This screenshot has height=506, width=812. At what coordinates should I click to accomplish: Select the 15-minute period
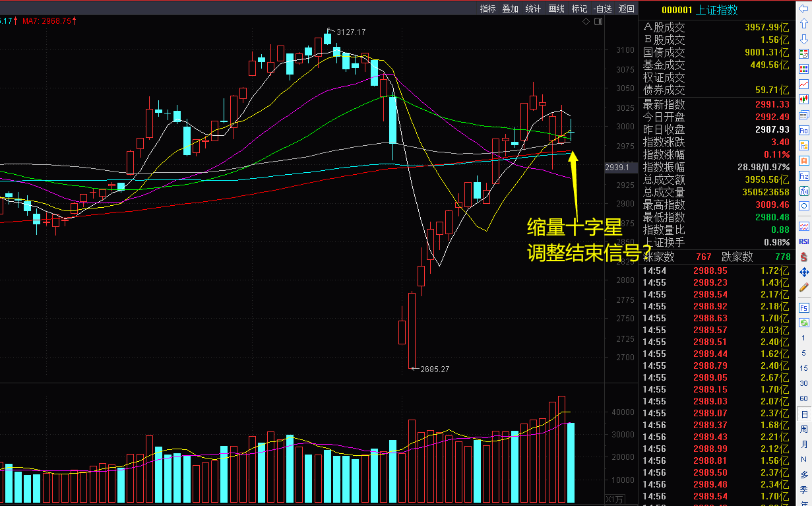[803, 368]
